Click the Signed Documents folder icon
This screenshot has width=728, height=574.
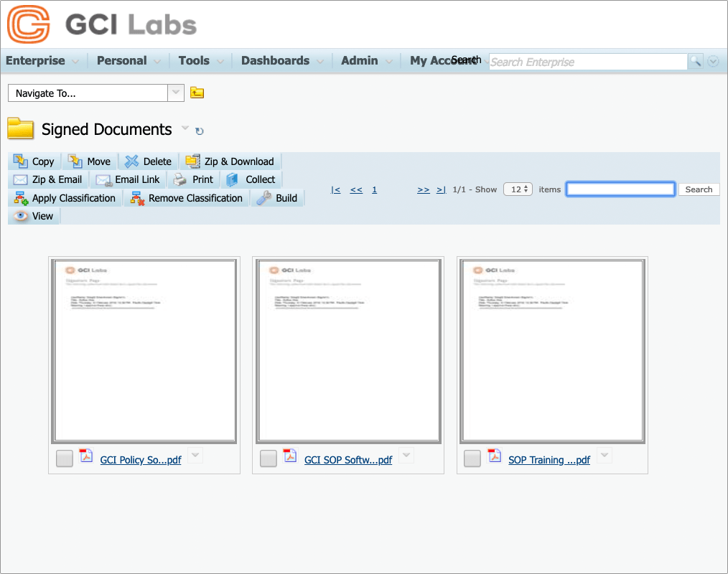pyautogui.click(x=20, y=128)
